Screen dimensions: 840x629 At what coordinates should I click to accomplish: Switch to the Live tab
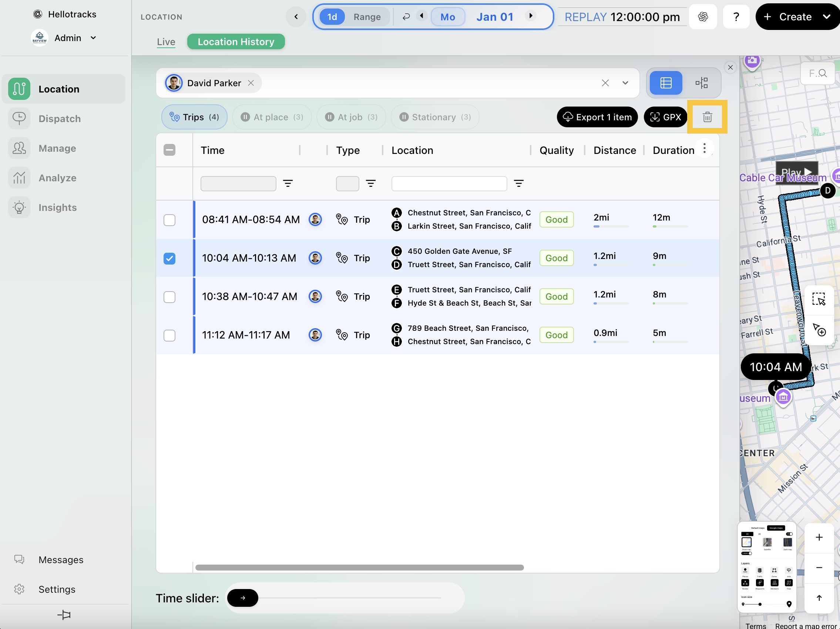click(x=166, y=42)
